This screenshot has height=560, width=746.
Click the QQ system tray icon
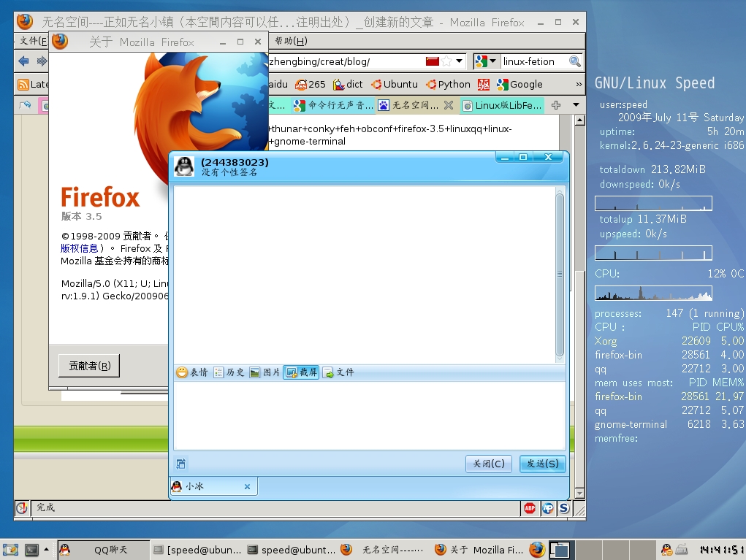click(x=666, y=550)
